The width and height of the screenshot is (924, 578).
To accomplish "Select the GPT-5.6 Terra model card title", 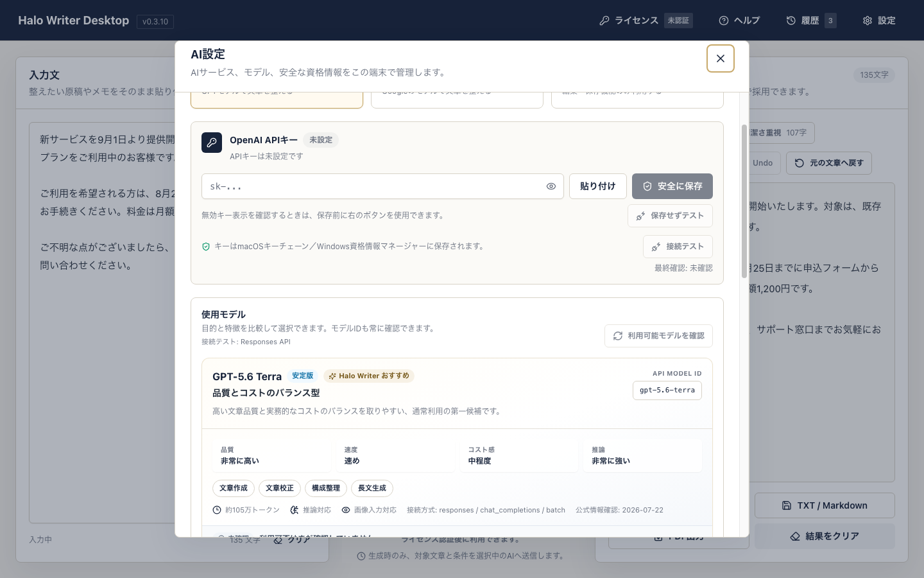I will pyautogui.click(x=247, y=377).
